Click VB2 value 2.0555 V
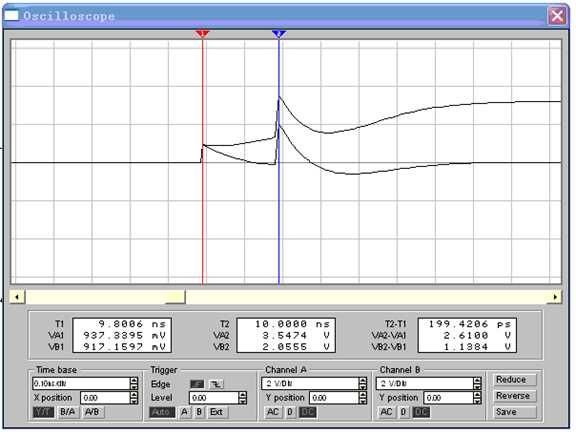576x434 pixels. (296, 347)
